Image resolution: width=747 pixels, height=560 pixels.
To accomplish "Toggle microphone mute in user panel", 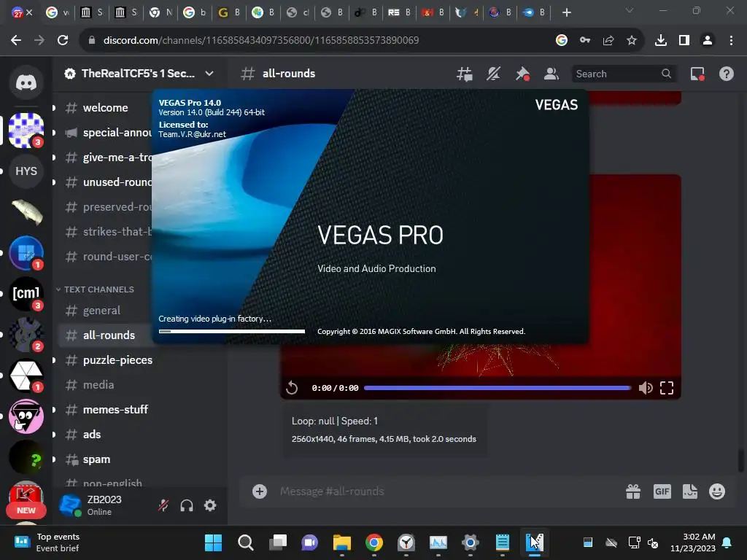I will (x=163, y=505).
